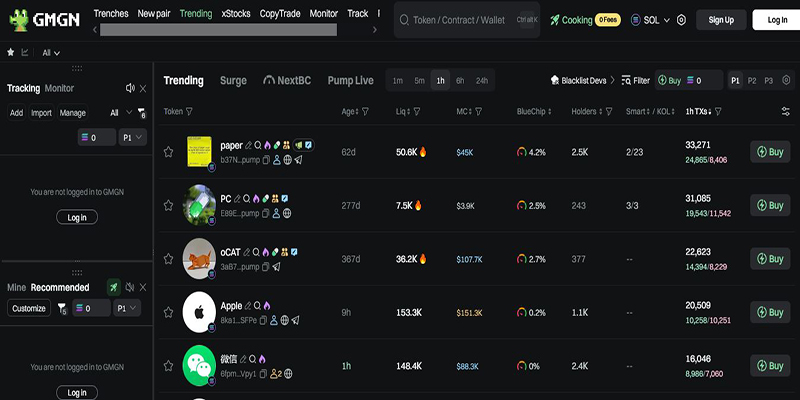Viewport: 800px width, 400px height.
Task: Open the Apple token thumbnail
Action: (x=199, y=312)
